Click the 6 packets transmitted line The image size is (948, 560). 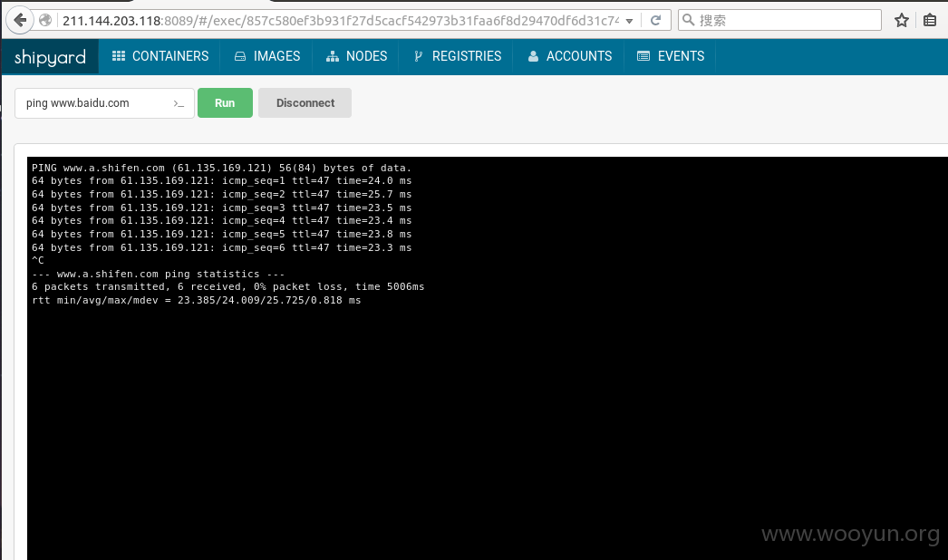coord(227,286)
